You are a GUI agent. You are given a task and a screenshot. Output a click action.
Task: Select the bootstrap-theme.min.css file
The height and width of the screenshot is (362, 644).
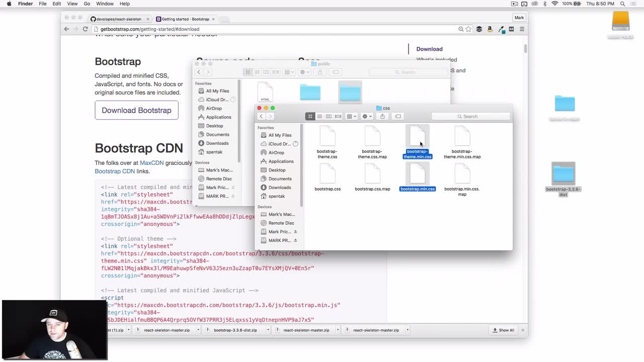click(417, 143)
